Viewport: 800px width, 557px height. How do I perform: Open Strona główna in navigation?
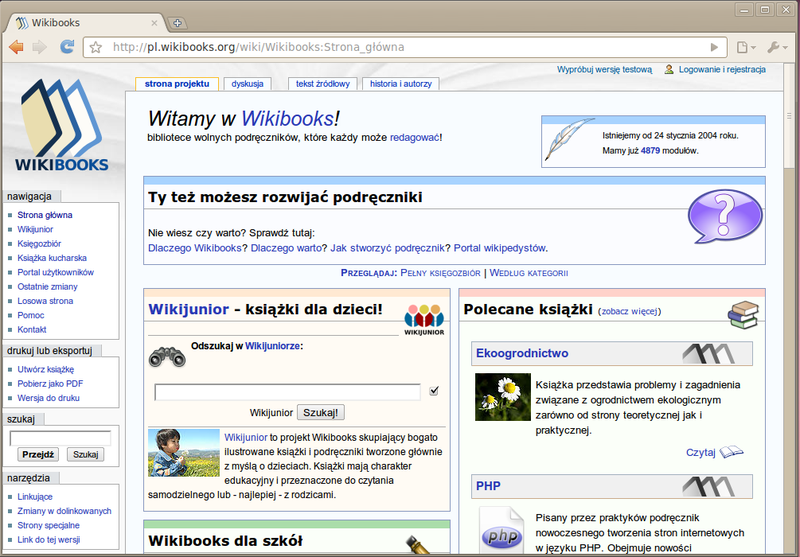pos(45,215)
